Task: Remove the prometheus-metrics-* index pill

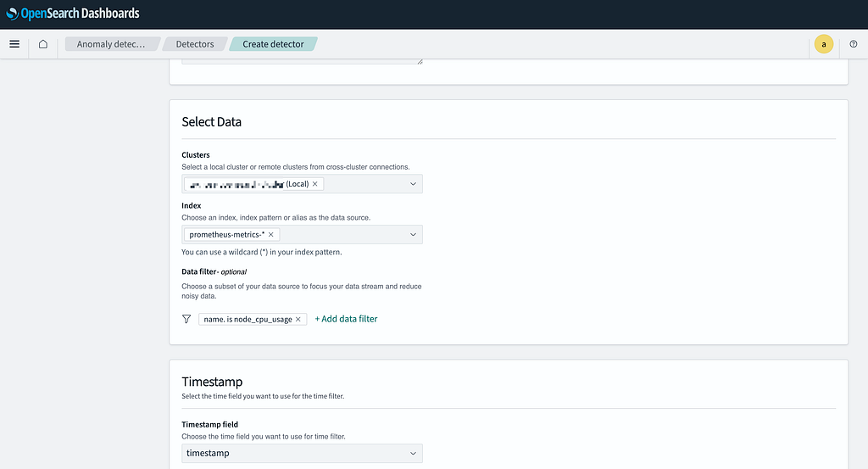Action: click(270, 235)
